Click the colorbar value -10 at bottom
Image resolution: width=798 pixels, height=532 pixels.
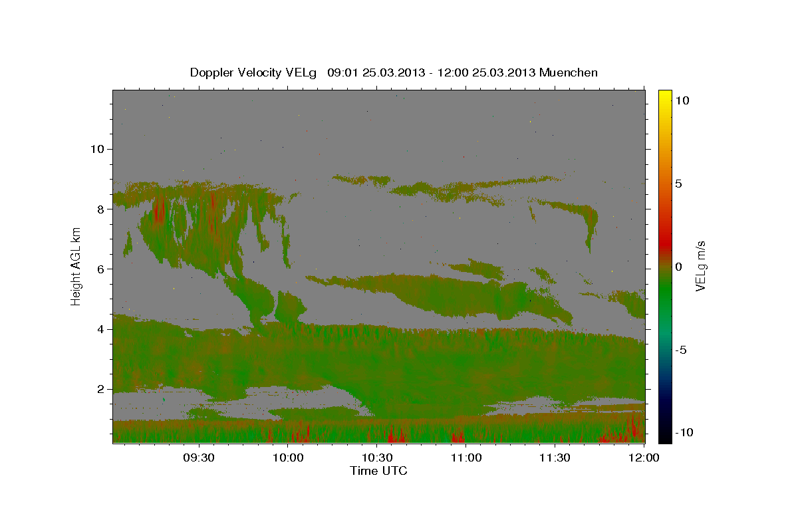click(x=683, y=432)
